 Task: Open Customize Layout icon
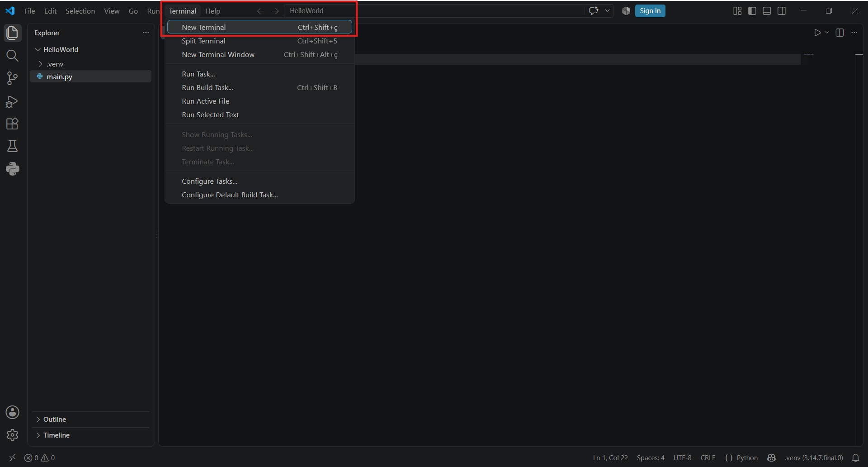(x=737, y=11)
